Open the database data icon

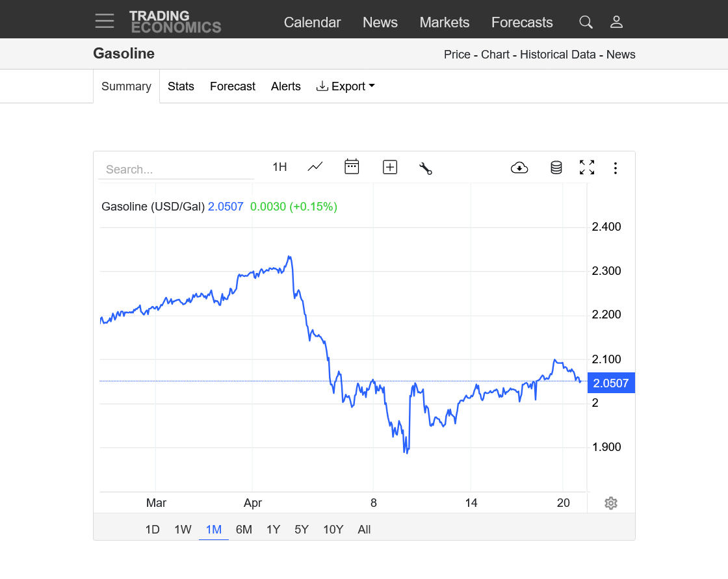pos(556,168)
